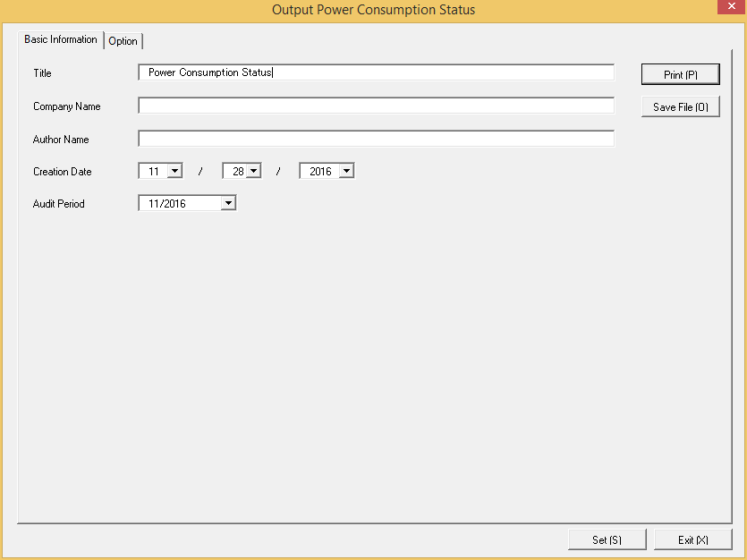Click the Author Name label
The height and width of the screenshot is (560, 747).
(61, 140)
